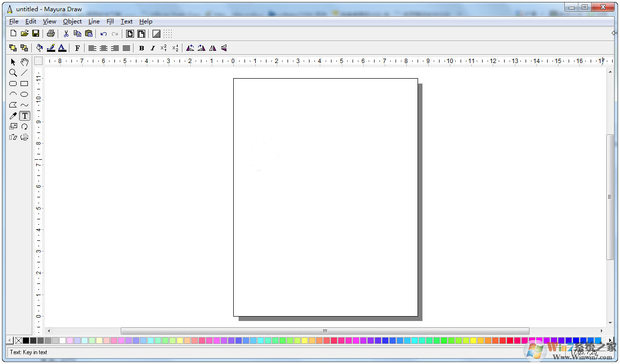620x364 pixels.
Task: Toggle italic text formatting
Action: coord(153,48)
